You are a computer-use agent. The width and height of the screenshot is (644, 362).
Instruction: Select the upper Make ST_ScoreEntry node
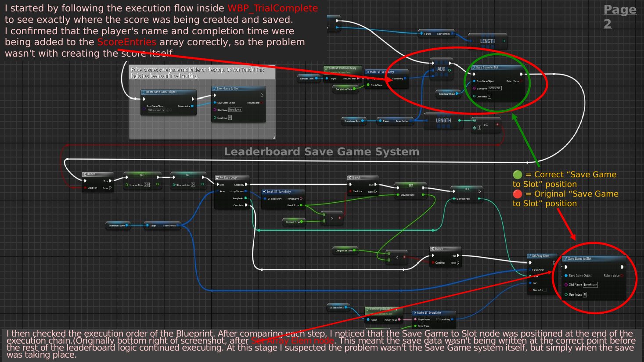pos(387,78)
